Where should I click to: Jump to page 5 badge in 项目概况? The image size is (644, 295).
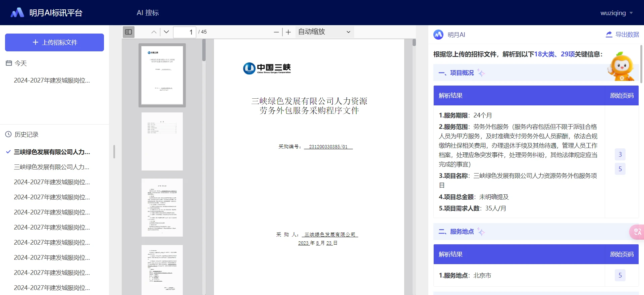pyautogui.click(x=620, y=169)
